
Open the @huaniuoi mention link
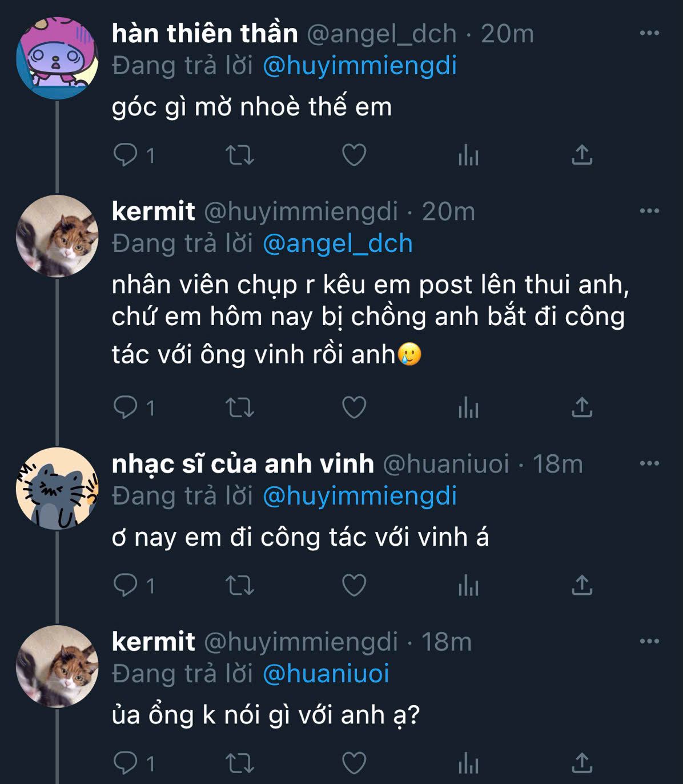[326, 674]
